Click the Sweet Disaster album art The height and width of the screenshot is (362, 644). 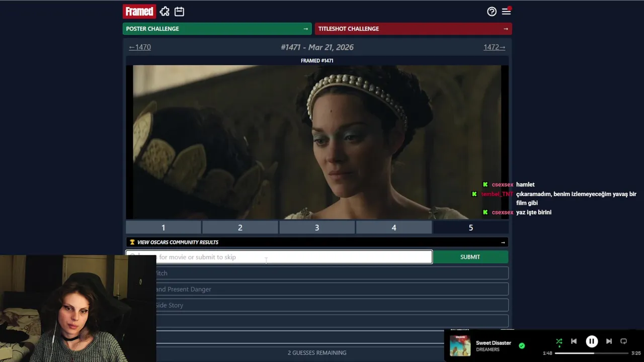pyautogui.click(x=460, y=346)
